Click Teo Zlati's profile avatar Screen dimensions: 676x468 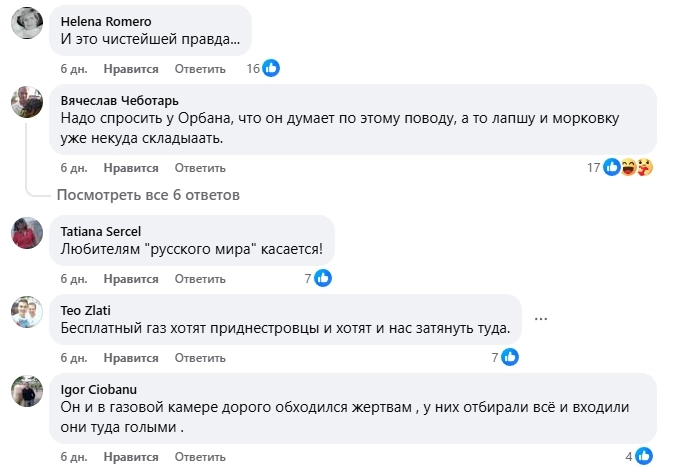point(27,312)
